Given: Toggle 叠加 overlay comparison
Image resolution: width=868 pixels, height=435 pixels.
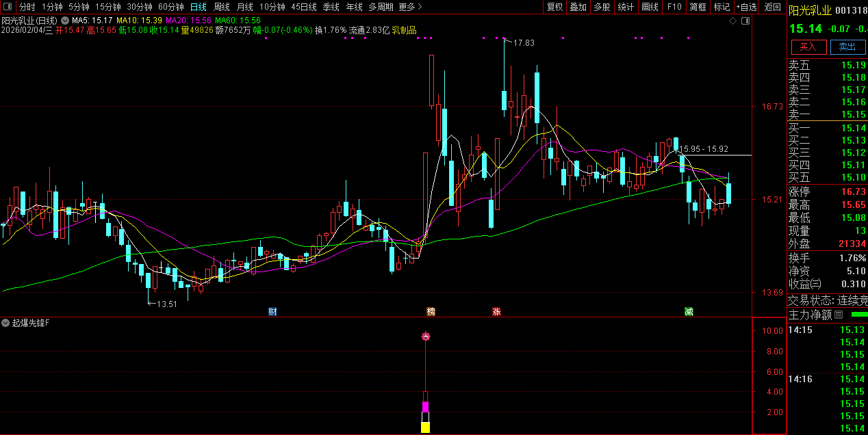Looking at the screenshot, I should pos(578,7).
